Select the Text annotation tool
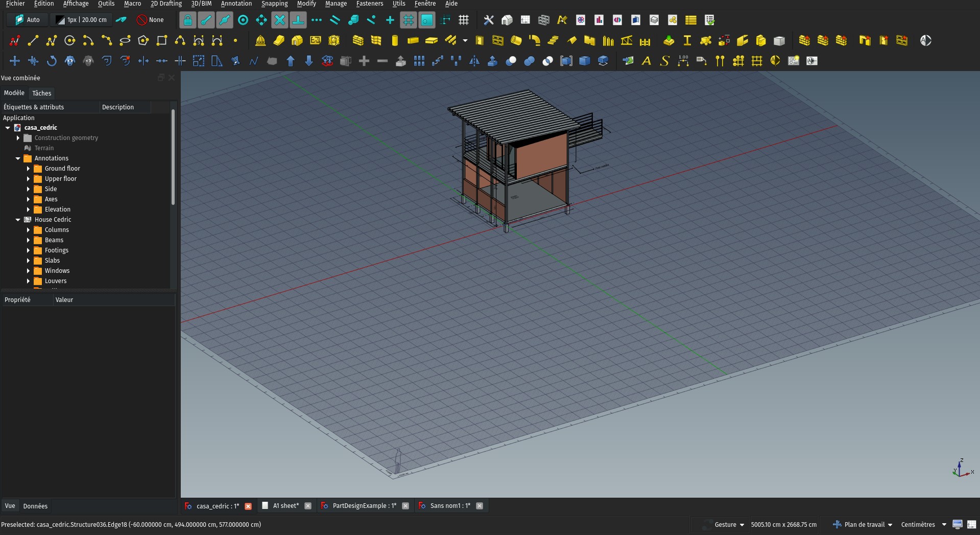Screen dimensions: 980x535 pos(647,61)
